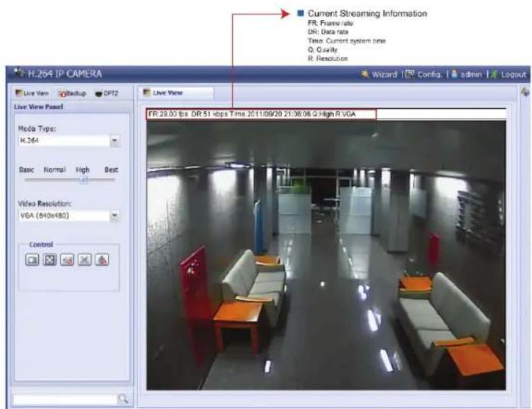
Task: Click the quality slider handle
Action: click(x=84, y=180)
